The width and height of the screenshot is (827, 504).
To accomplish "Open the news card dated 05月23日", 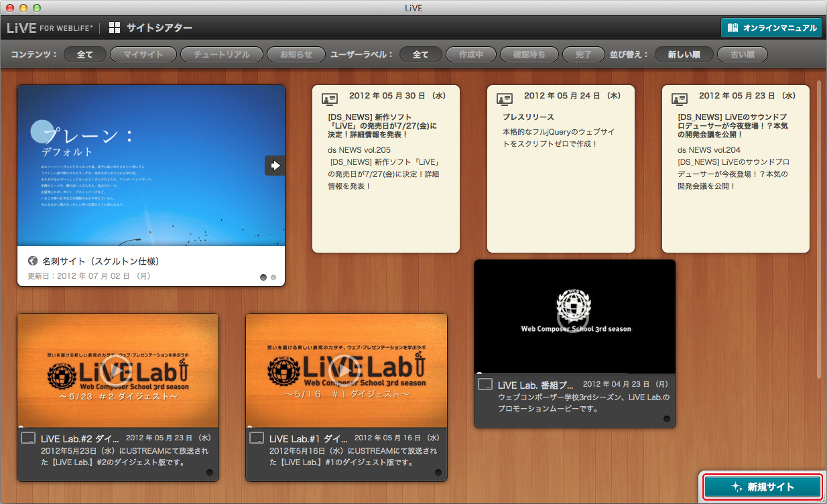I will pyautogui.click(x=736, y=169).
